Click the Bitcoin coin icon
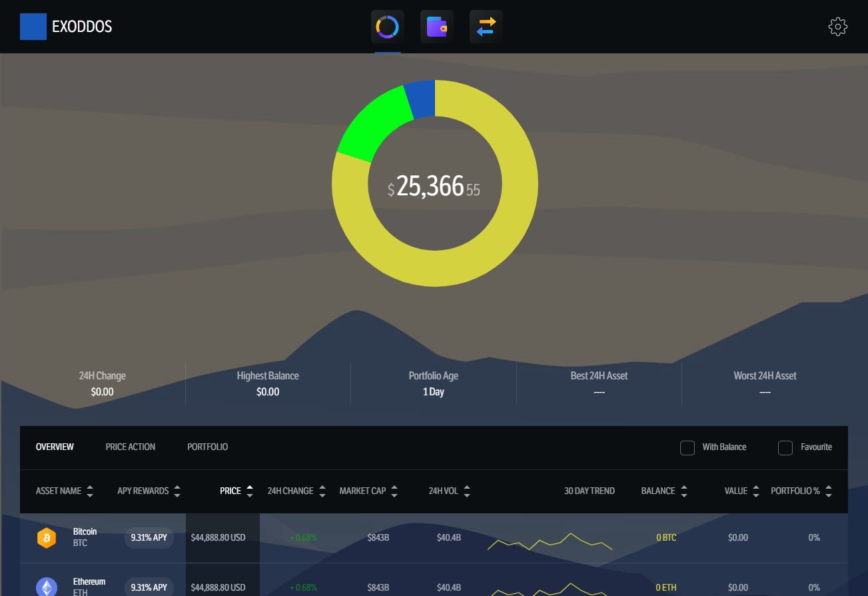The height and width of the screenshot is (596, 868). point(47,537)
